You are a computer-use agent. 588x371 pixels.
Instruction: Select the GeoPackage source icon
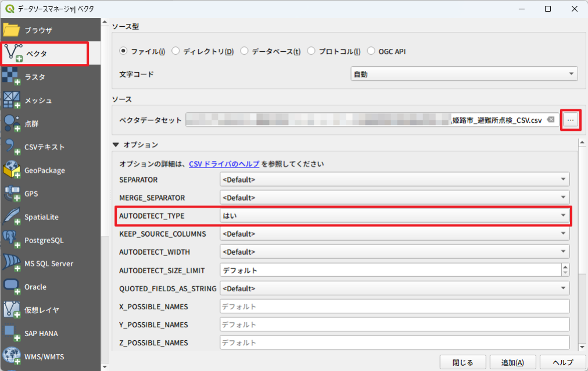click(12, 170)
